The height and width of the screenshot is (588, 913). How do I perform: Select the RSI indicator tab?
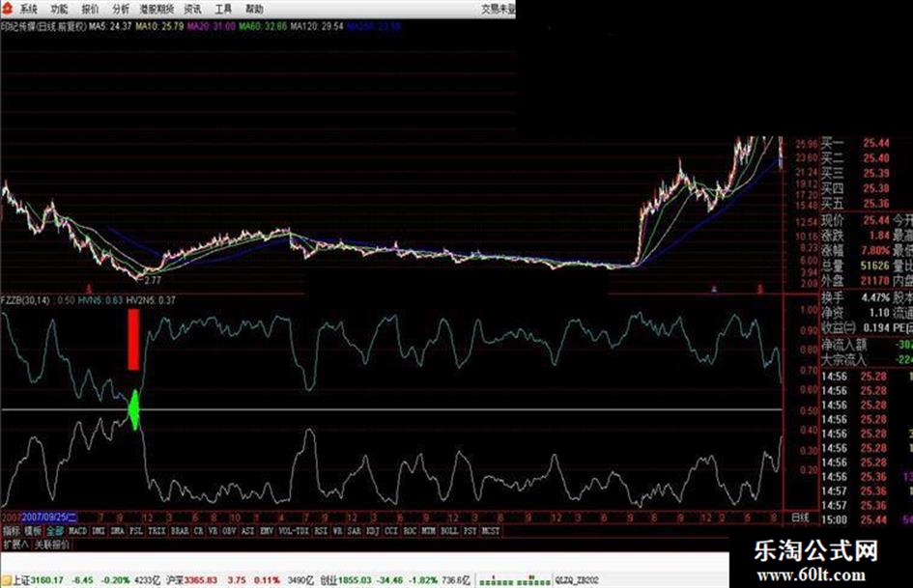coord(321,531)
